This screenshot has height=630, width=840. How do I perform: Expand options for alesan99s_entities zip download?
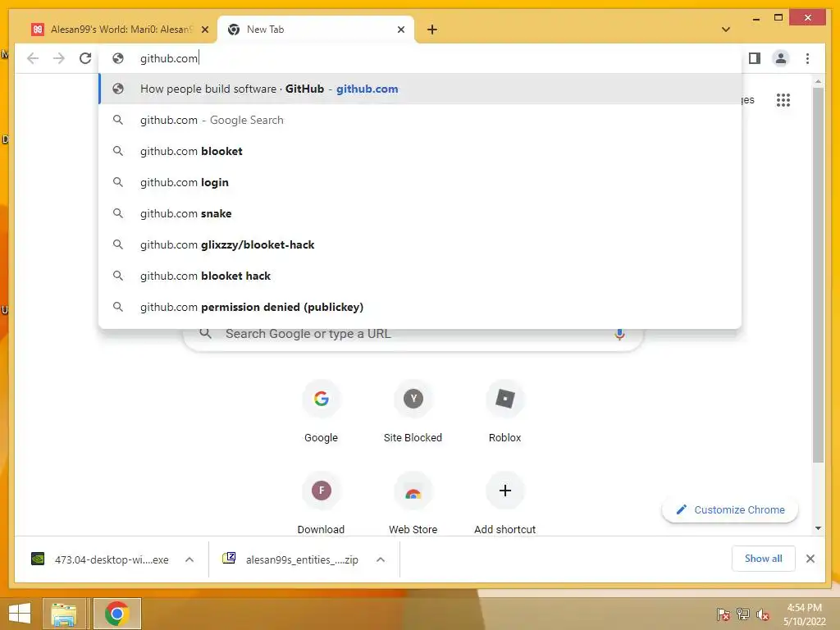[381, 559]
